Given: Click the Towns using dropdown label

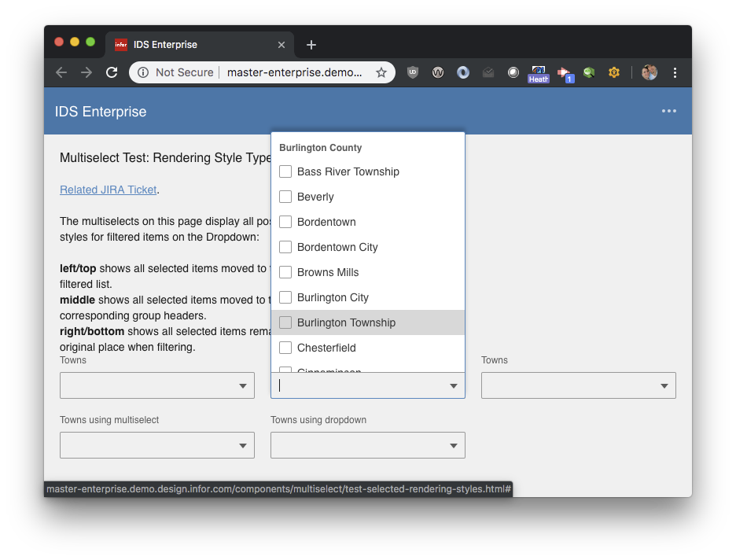Looking at the screenshot, I should pyautogui.click(x=318, y=420).
